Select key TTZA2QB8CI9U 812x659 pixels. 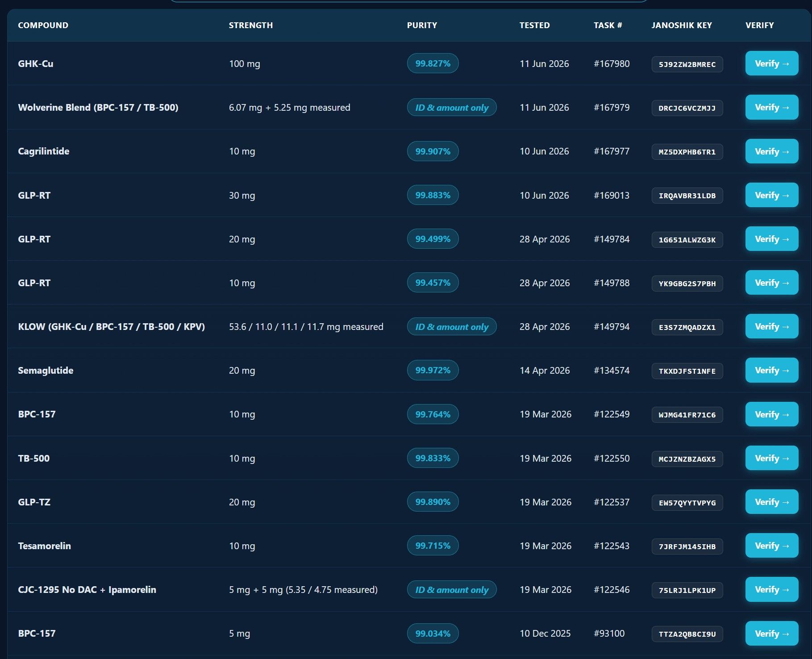click(687, 634)
